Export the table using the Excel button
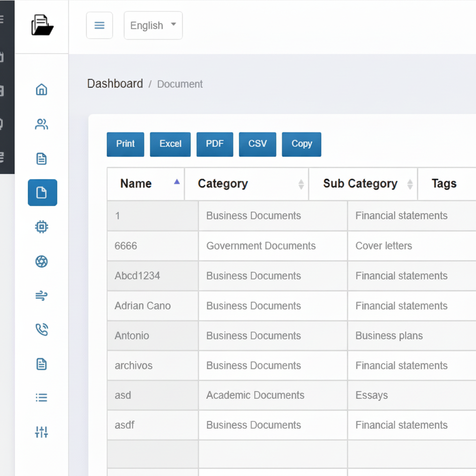Image resolution: width=476 pixels, height=476 pixels. coord(170,144)
